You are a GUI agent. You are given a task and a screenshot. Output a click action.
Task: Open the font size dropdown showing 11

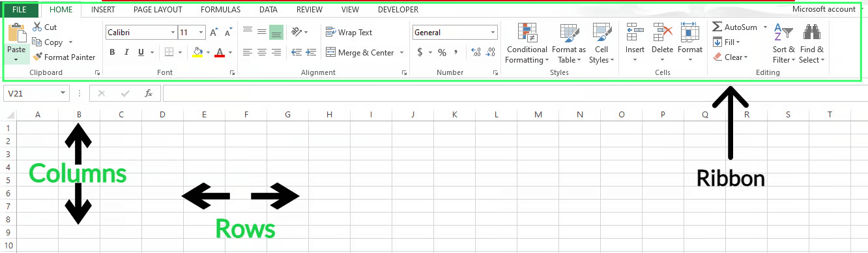(x=201, y=33)
